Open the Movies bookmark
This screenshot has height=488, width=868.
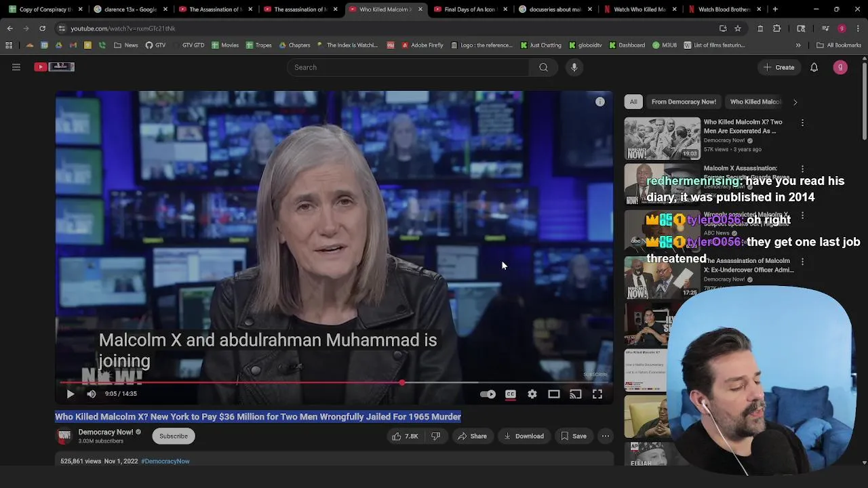225,45
